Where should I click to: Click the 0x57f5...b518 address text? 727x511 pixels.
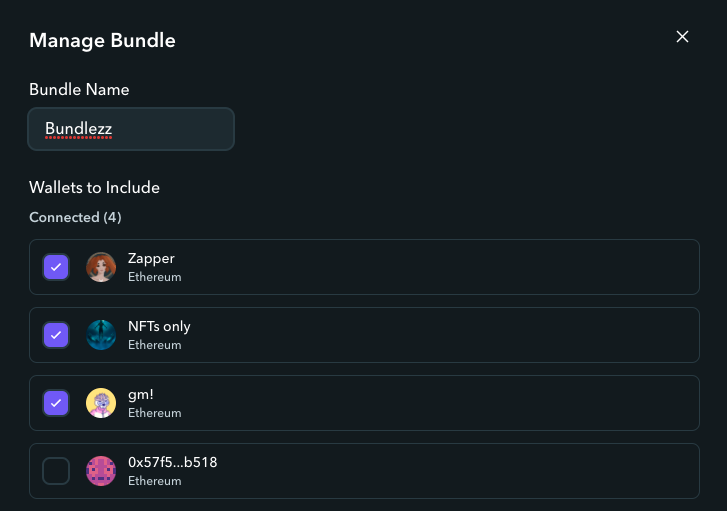pyautogui.click(x=172, y=462)
